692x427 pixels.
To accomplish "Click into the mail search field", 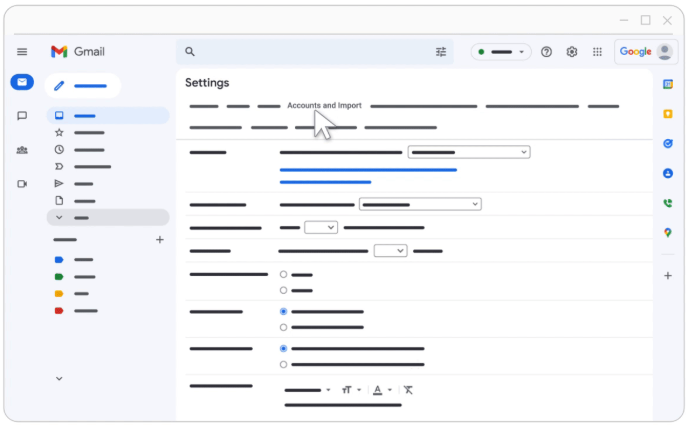I will click(x=314, y=52).
